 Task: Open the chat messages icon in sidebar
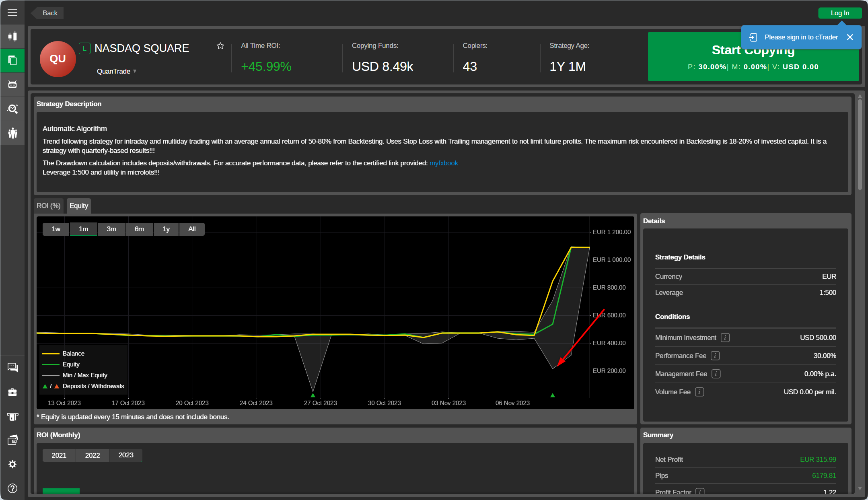[x=12, y=367]
